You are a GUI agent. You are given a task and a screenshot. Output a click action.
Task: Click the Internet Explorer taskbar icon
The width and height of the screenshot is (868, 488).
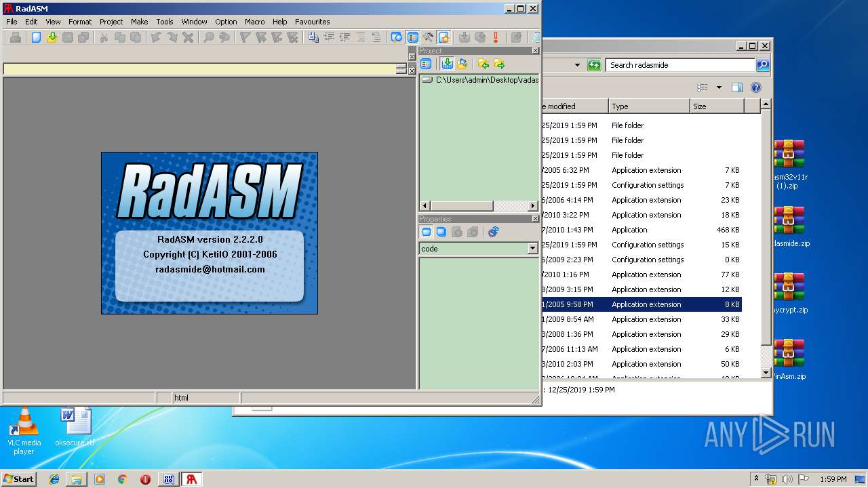54,479
